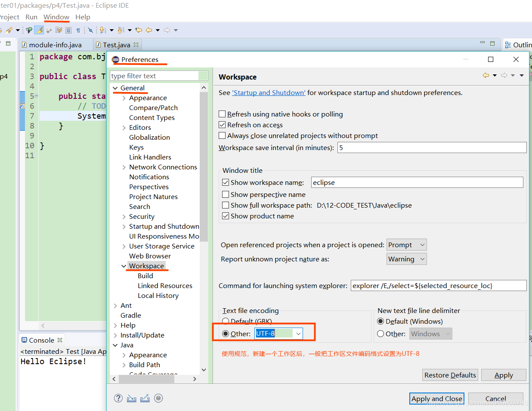
Task: Click the search pen icon in toolbar
Action: point(9,30)
